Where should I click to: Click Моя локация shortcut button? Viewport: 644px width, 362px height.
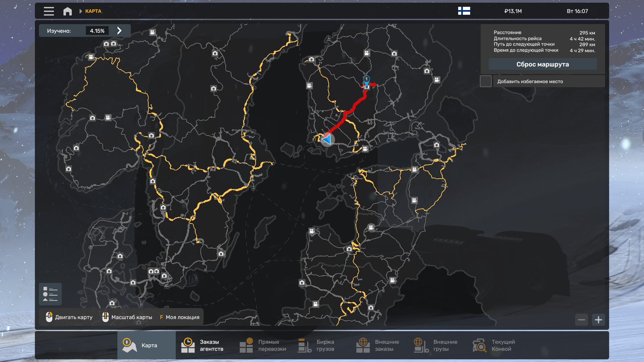pos(179,317)
